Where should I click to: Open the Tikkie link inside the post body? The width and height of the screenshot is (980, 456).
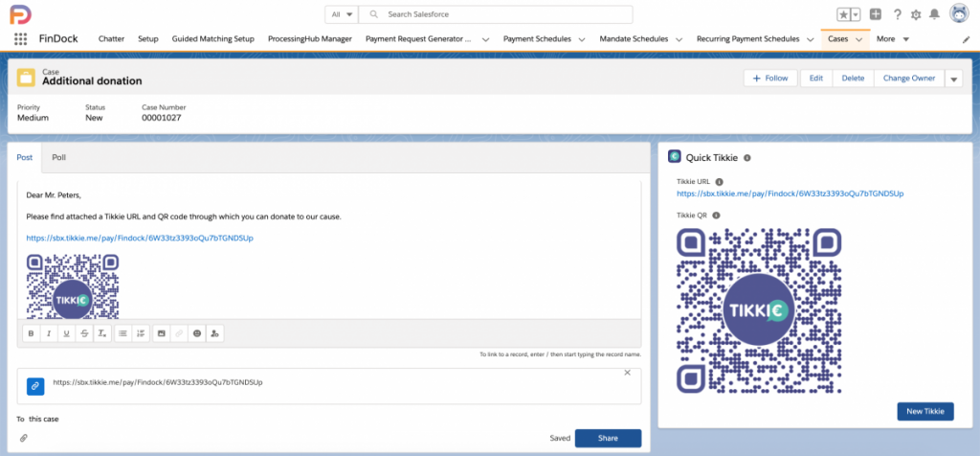point(140,239)
